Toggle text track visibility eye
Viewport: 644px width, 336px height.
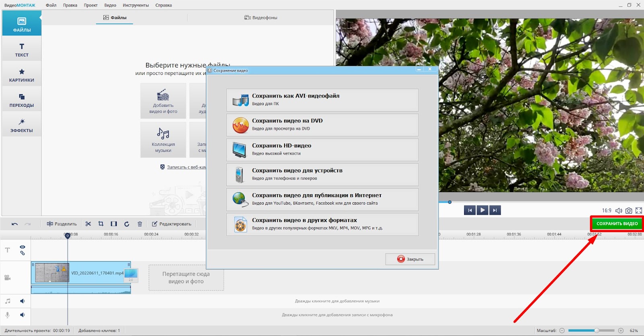23,247
